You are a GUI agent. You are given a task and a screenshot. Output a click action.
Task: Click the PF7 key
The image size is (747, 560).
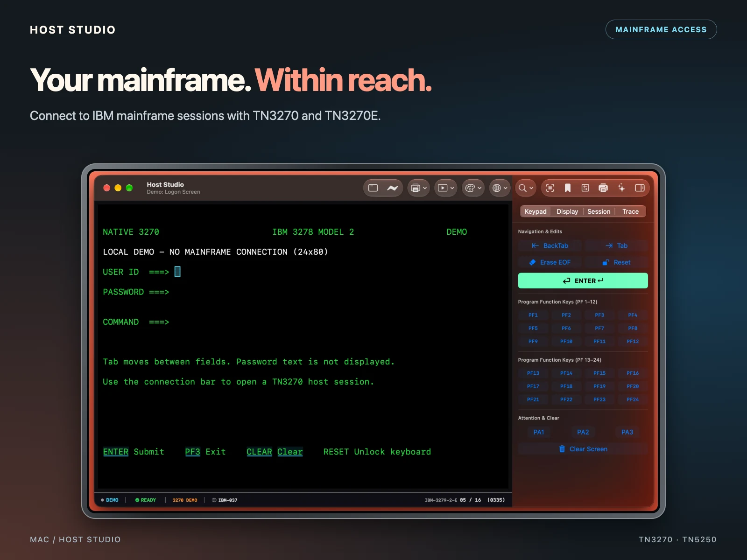tap(599, 328)
